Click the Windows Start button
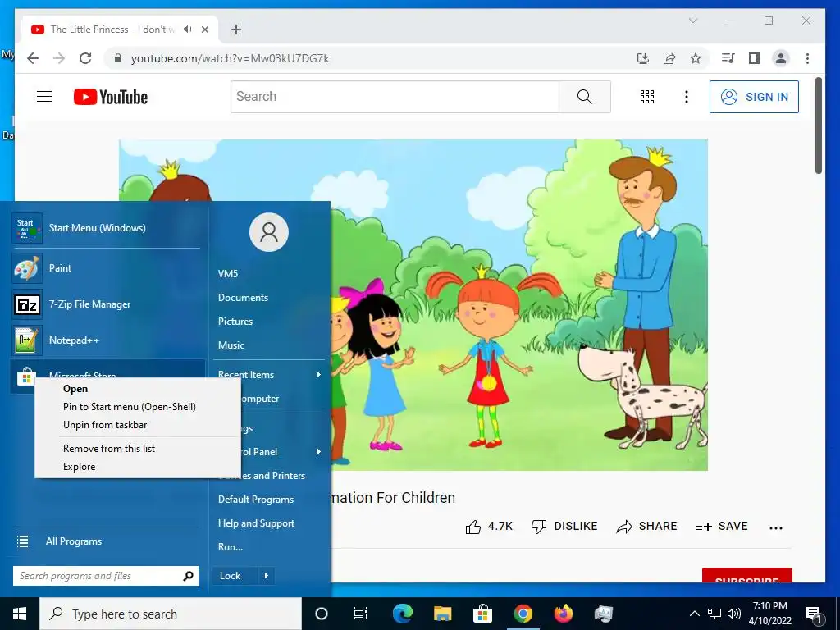Image resolution: width=840 pixels, height=630 pixels. click(x=20, y=614)
